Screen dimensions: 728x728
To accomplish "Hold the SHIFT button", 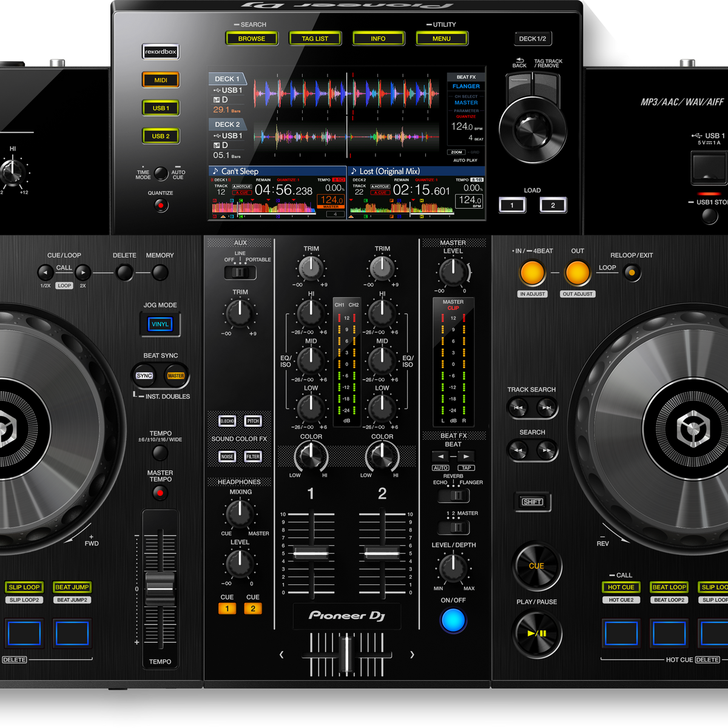I will click(x=532, y=502).
